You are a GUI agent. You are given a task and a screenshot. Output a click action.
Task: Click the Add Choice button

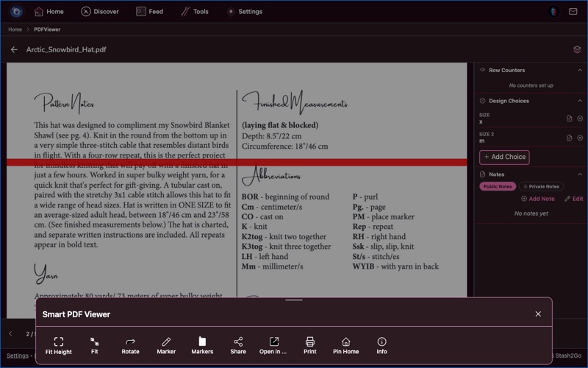504,157
